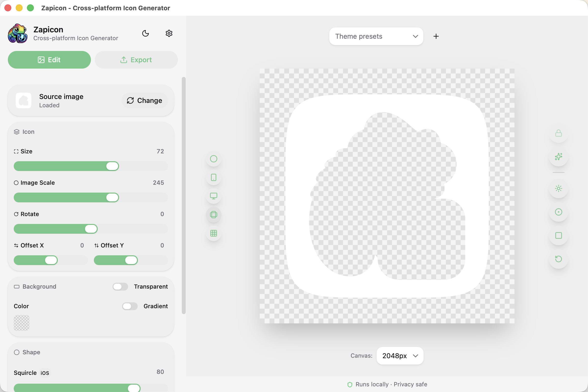Open the Theme presets dropdown
The height and width of the screenshot is (392, 588).
click(376, 36)
